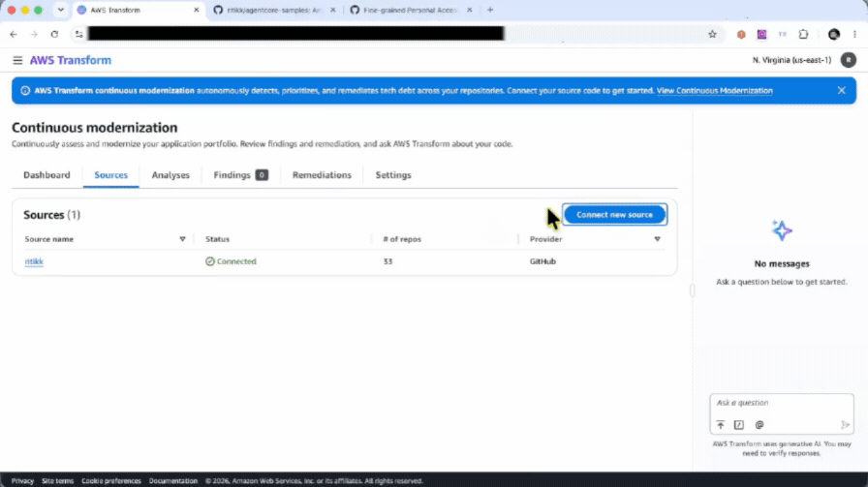Switch to the agentcore-samples GitHub browser tab
The image size is (868, 487).
click(x=274, y=10)
